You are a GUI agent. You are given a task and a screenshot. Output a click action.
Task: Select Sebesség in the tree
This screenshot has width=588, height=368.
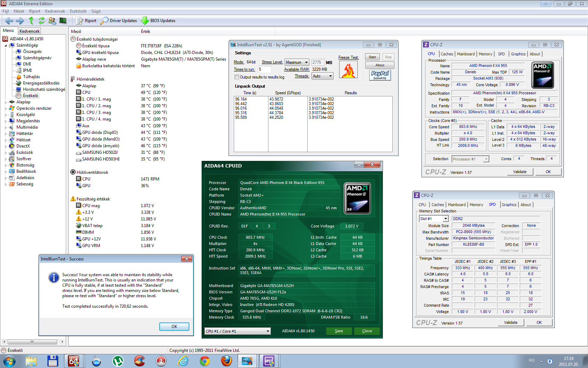coord(25,184)
